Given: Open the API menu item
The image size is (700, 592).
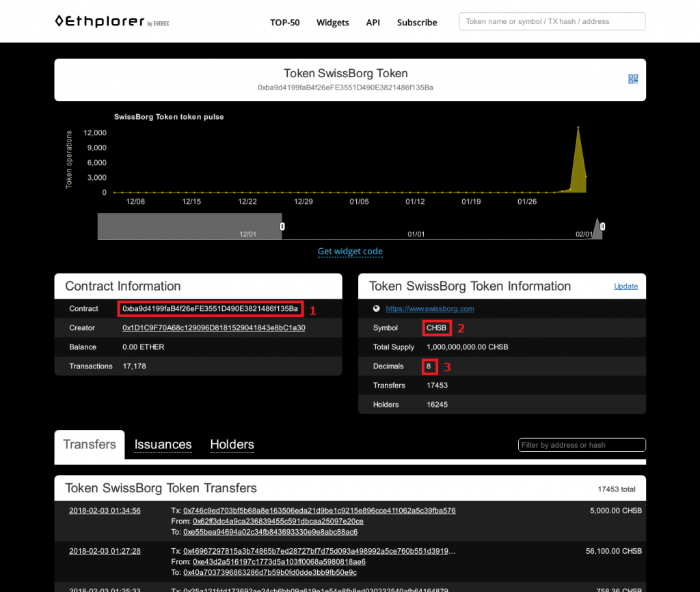Looking at the screenshot, I should pyautogui.click(x=373, y=22).
